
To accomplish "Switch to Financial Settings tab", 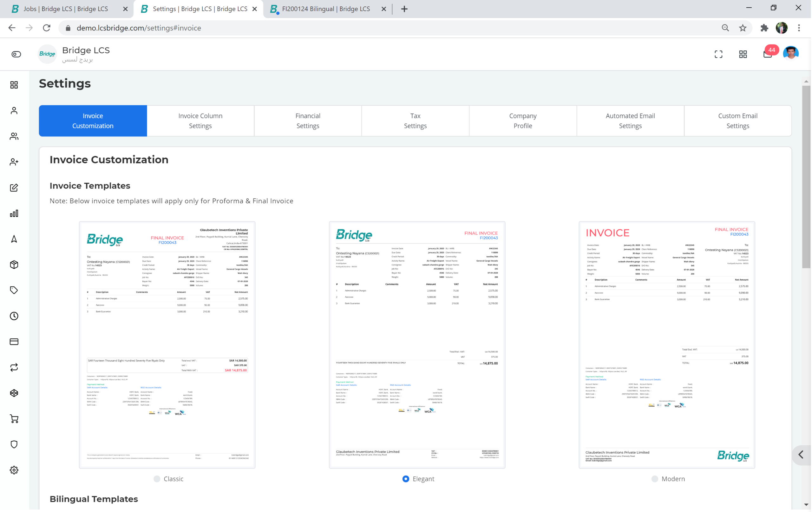I will pyautogui.click(x=308, y=121).
